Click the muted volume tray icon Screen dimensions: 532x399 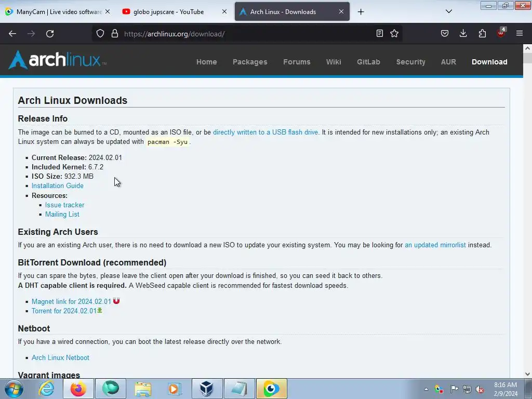pos(480,389)
